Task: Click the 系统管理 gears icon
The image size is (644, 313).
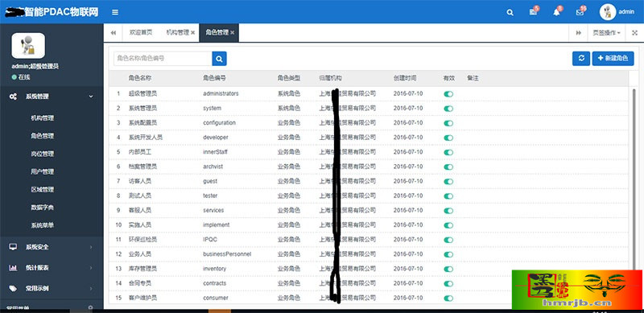Action: click(13, 97)
